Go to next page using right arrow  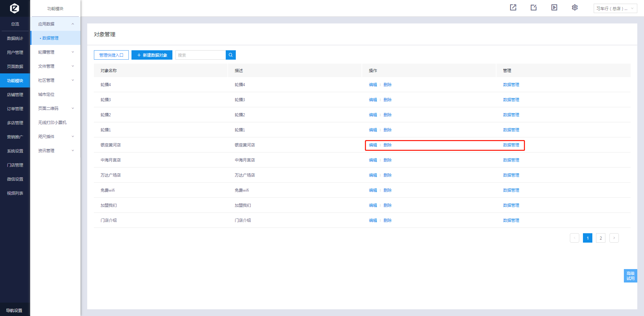614,238
